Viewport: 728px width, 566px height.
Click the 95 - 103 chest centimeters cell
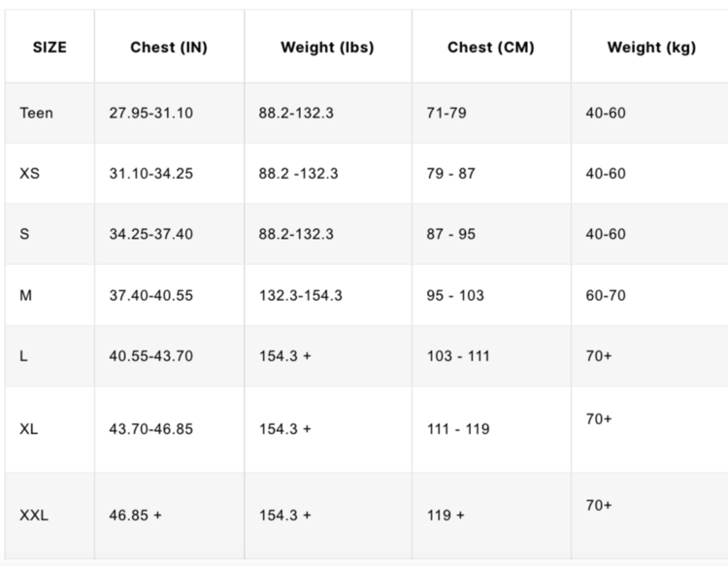pos(455,295)
